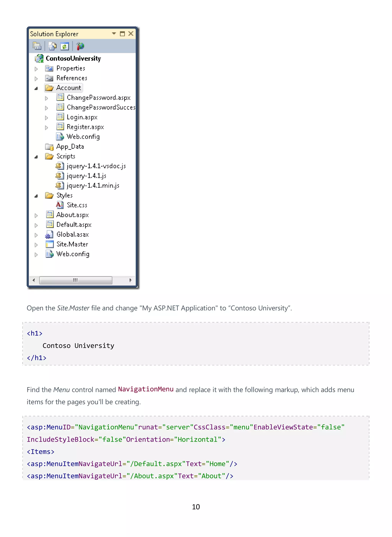Expand the root Web.config node
The height and width of the screenshot is (537, 392).
[36, 255]
